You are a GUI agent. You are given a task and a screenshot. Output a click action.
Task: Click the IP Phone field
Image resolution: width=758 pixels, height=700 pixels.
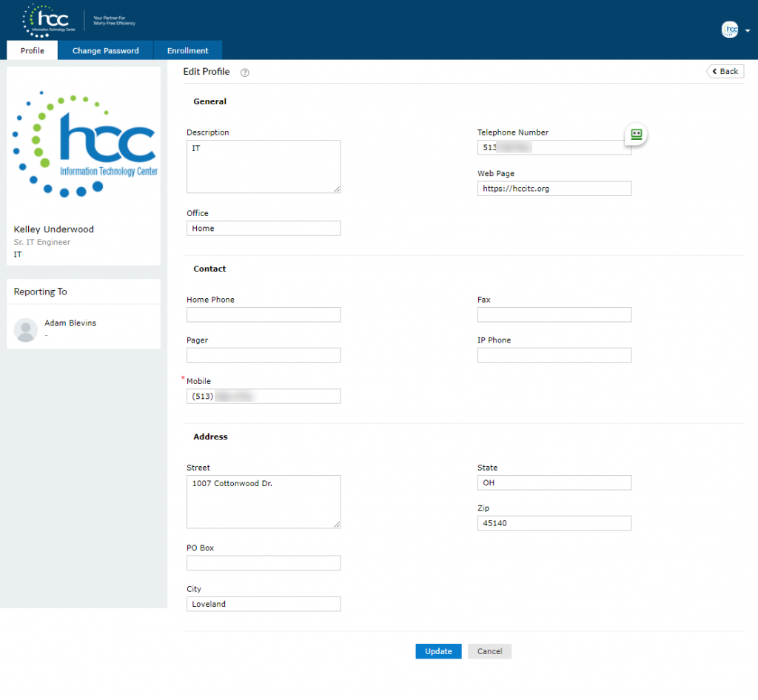click(554, 355)
